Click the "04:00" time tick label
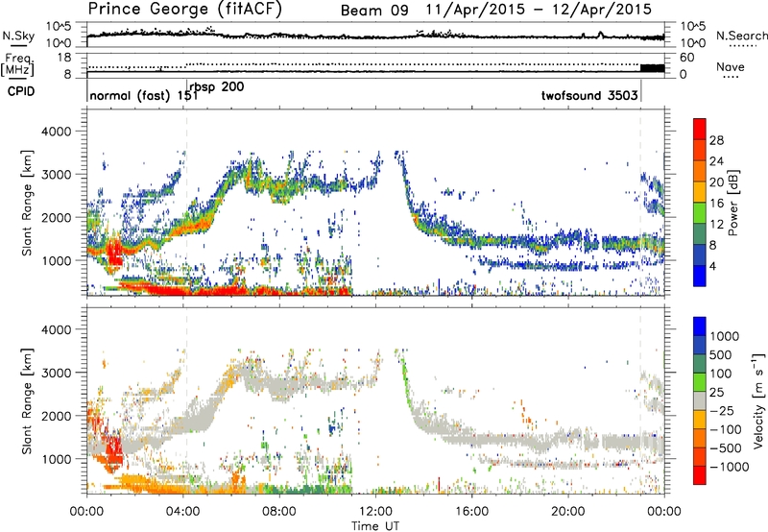This screenshot has height=532, width=768. 182,512
